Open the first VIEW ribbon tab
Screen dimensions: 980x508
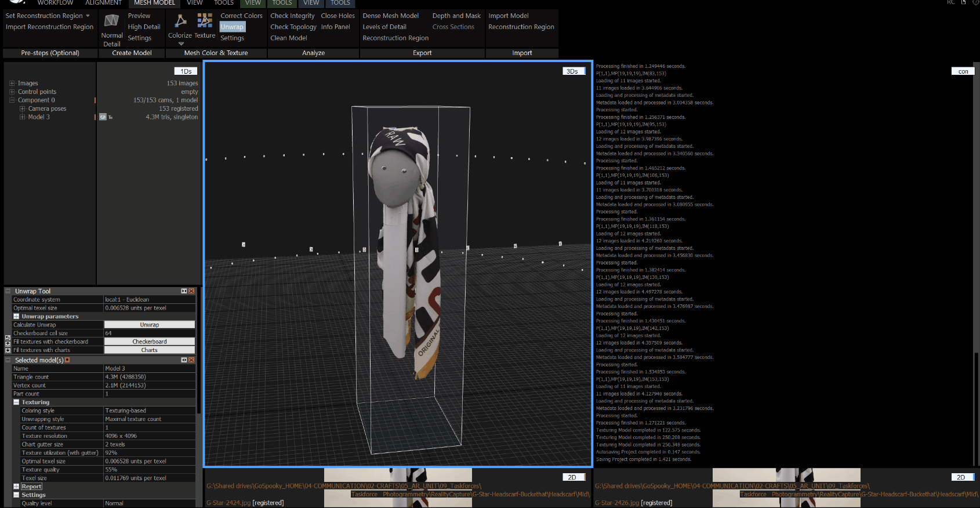[195, 3]
